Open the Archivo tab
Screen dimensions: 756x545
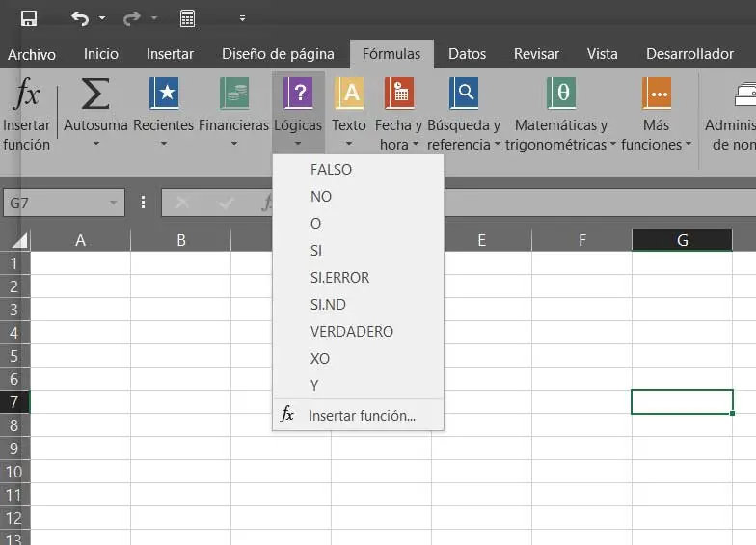[32, 55]
